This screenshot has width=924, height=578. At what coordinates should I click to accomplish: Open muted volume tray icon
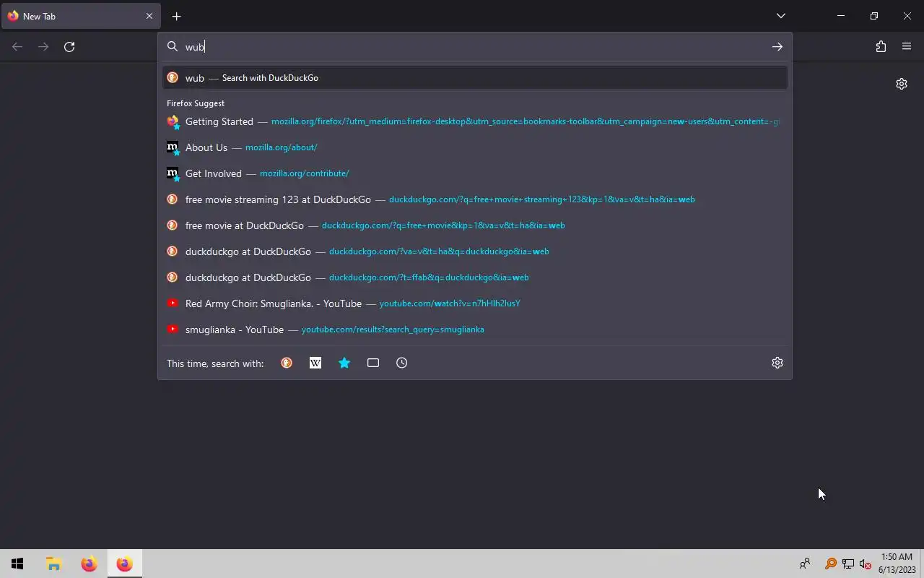865,564
